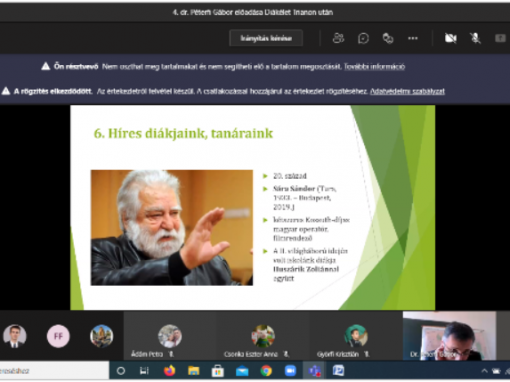510x382 pixels.
Task: Open the Adatvédelmi szabályzat link
Action: [407, 91]
